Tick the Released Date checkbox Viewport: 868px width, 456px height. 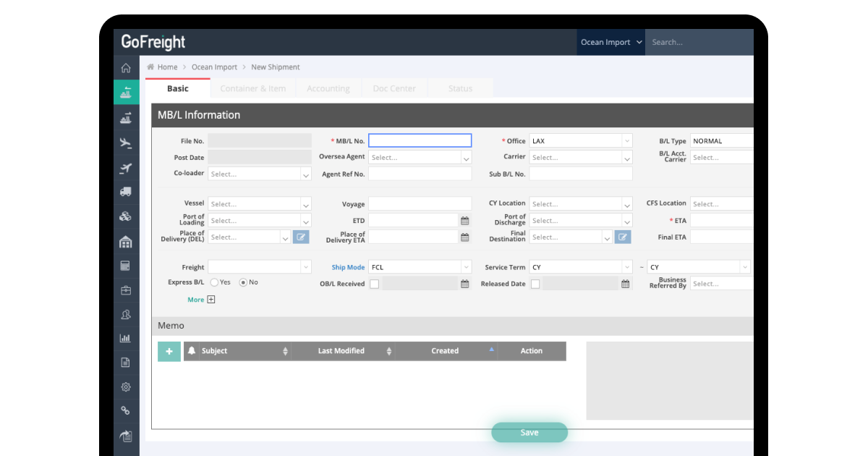[x=535, y=284]
